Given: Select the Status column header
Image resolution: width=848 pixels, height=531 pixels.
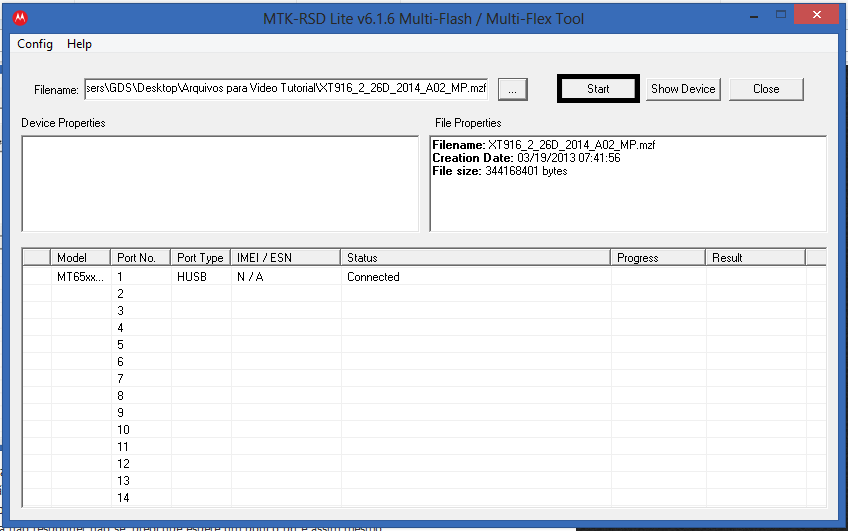Looking at the screenshot, I should coord(476,257).
